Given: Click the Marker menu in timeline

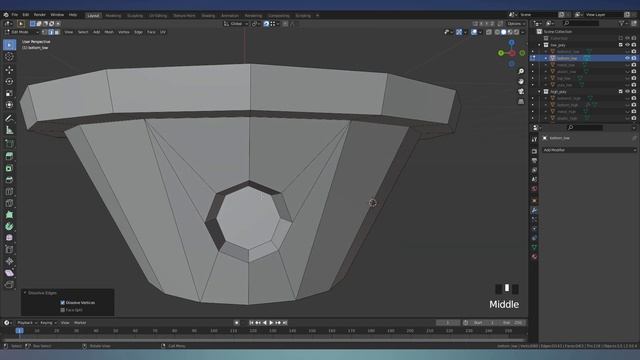Looking at the screenshot, I should click(80, 322).
